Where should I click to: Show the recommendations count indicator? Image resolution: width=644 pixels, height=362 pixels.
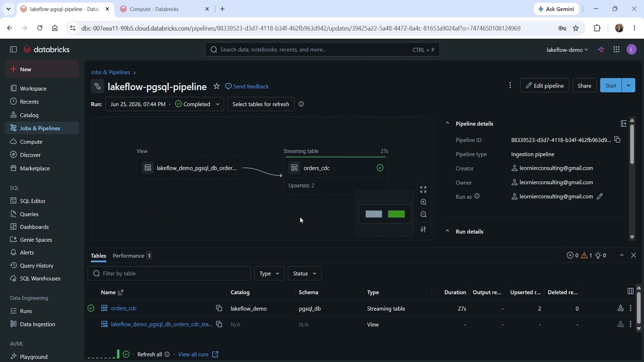point(600,255)
